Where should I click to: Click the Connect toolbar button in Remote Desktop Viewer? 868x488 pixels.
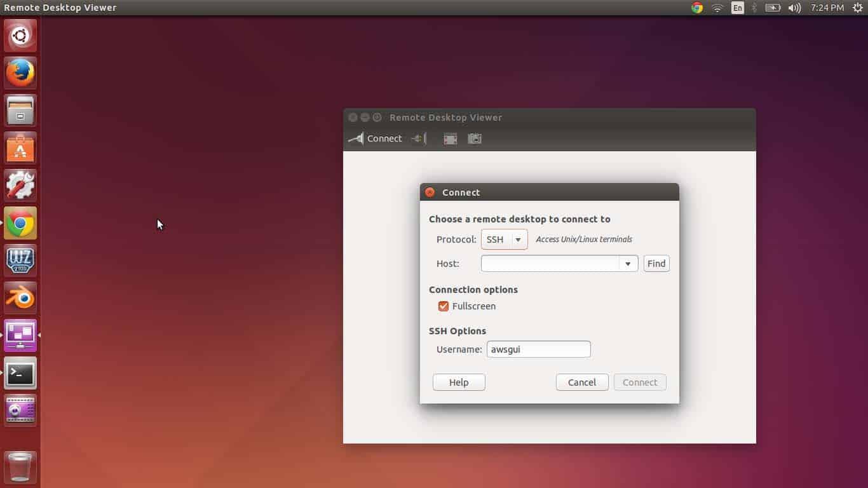376,139
